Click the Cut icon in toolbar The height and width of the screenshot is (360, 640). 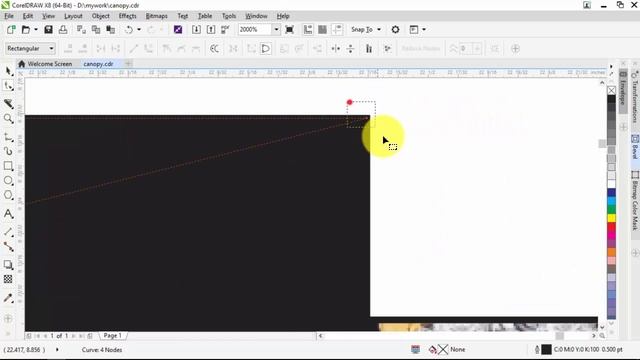point(81,29)
